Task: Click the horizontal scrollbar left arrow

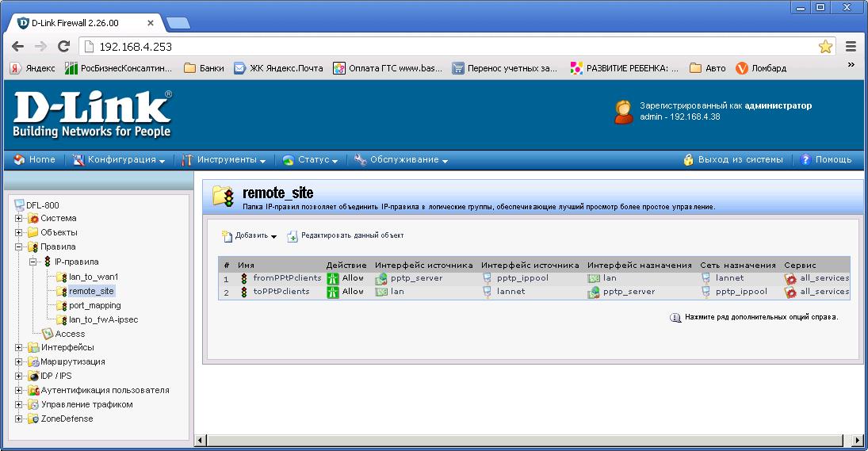Action: [201, 441]
